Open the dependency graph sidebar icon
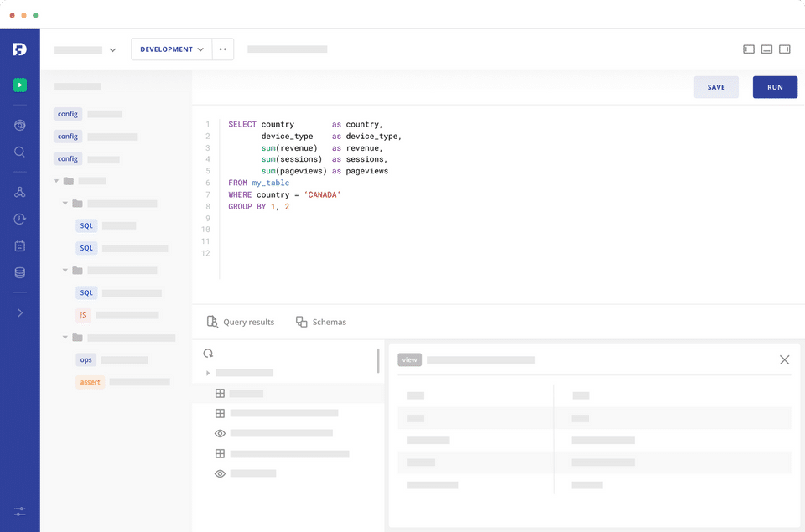805x532 pixels. click(19, 193)
